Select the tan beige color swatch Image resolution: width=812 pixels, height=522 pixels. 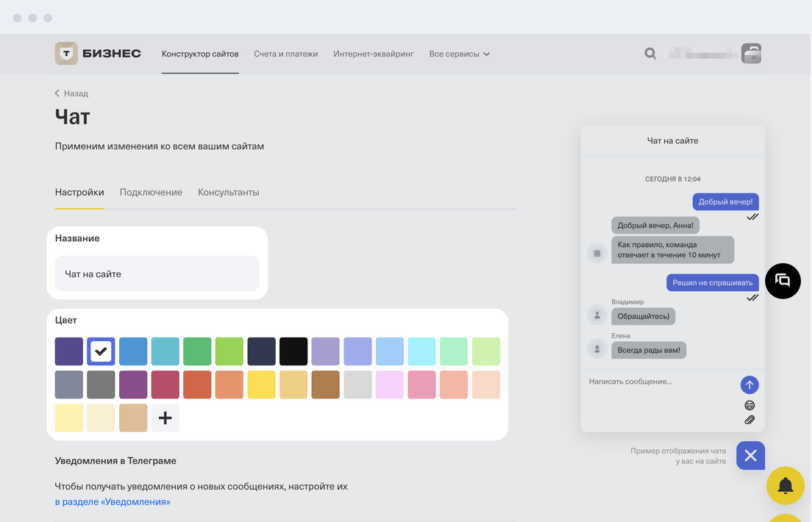point(133,418)
